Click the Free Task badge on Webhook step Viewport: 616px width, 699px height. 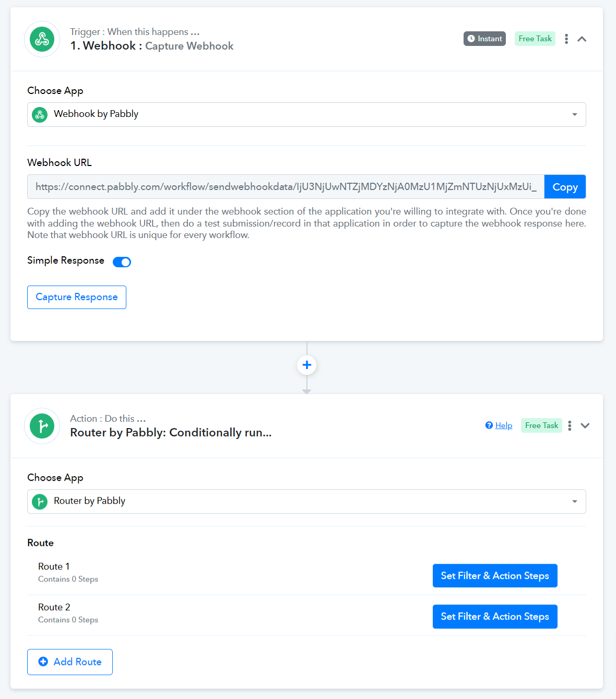(535, 39)
